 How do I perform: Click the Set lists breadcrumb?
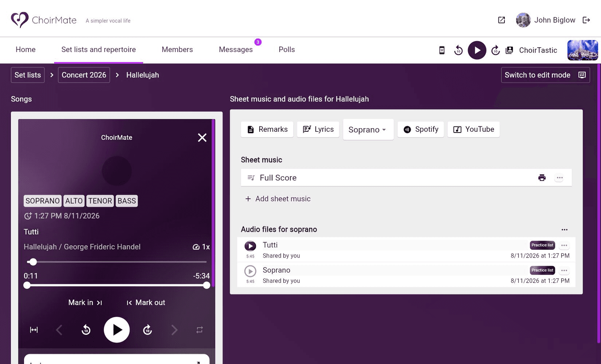(28, 75)
